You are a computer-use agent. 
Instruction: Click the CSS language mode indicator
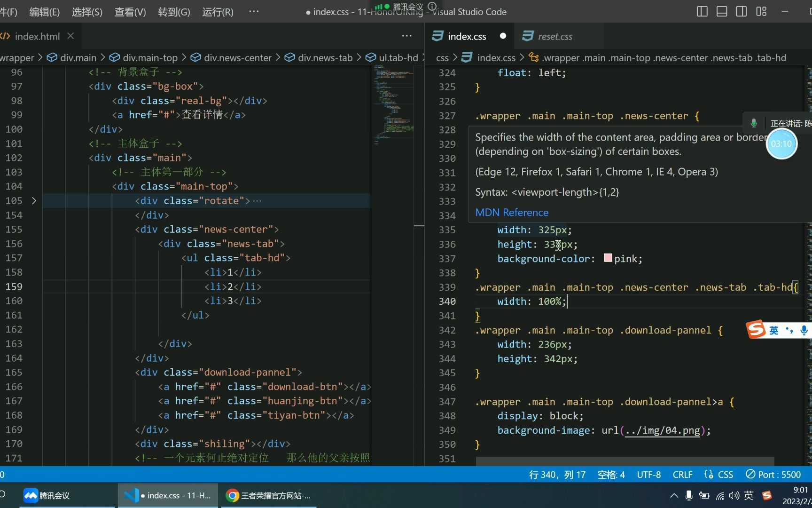pos(726,475)
